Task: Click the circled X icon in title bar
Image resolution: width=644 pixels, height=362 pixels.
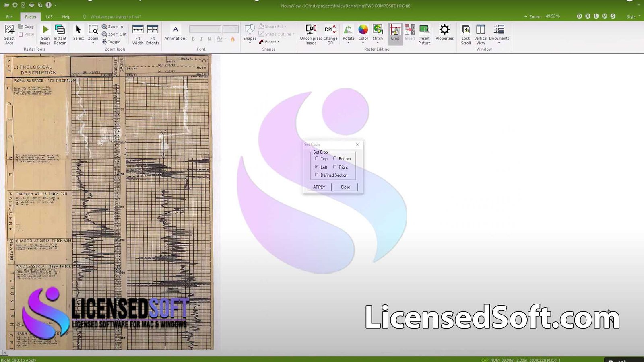Action: 588,16
